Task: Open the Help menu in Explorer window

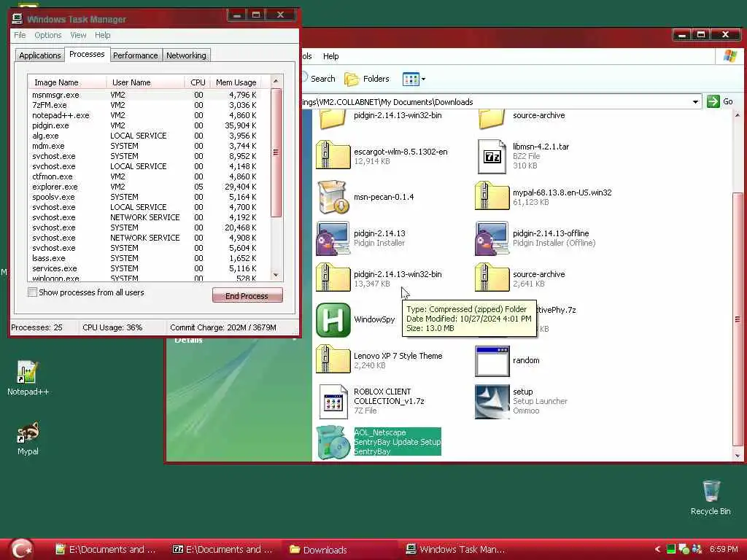Action: pyautogui.click(x=330, y=56)
